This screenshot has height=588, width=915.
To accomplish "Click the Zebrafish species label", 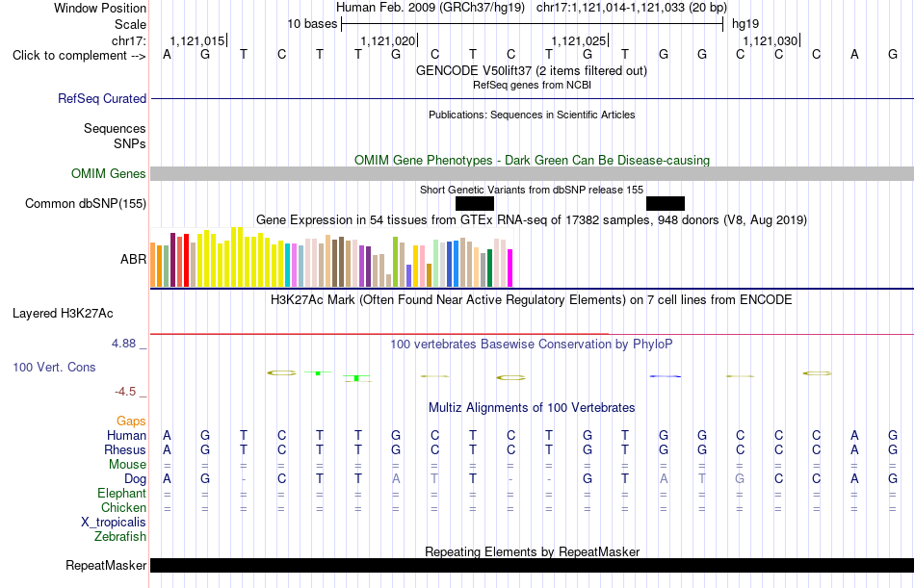I will (x=120, y=537).
